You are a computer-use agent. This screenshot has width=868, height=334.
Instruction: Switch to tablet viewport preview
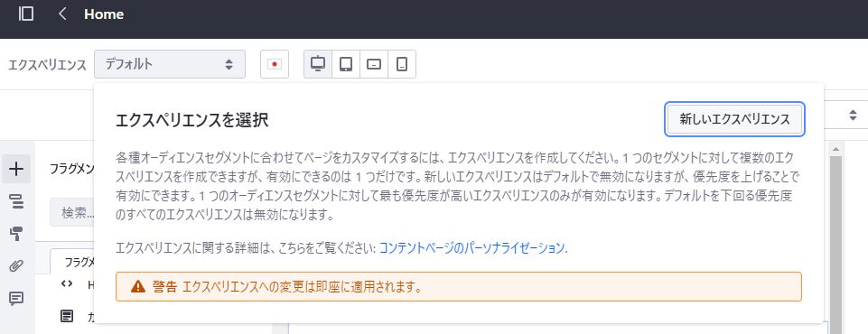[x=346, y=64]
